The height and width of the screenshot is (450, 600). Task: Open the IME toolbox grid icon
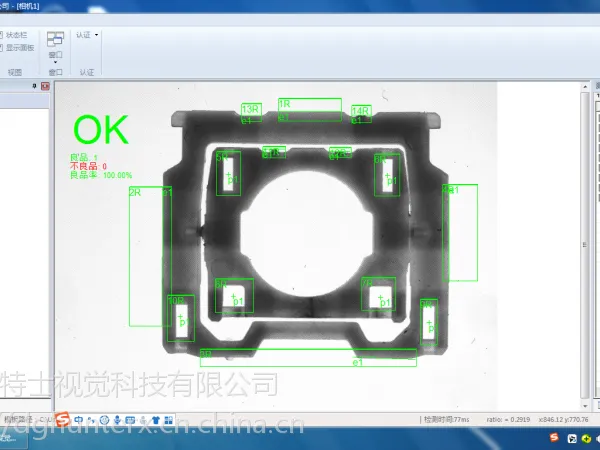click(168, 420)
